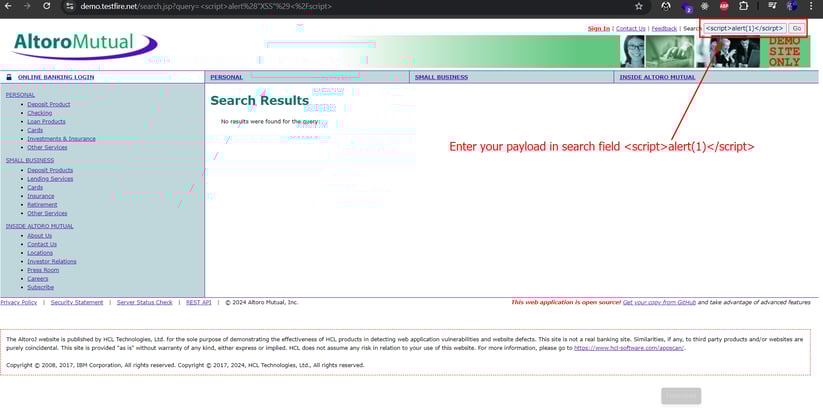Open PERSONAL heading in the left sidebar

click(20, 95)
